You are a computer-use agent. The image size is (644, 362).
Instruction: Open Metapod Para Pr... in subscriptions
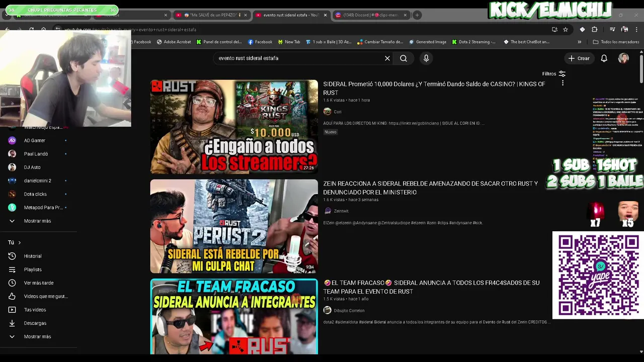click(x=43, y=207)
